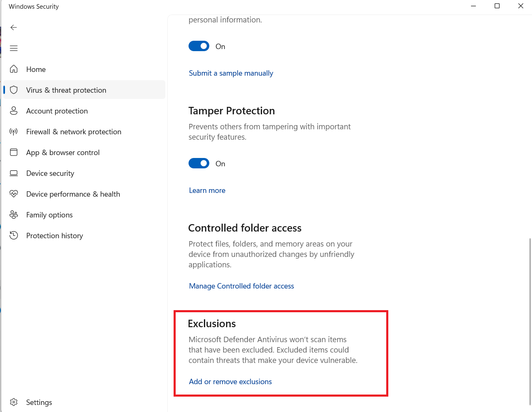The height and width of the screenshot is (412, 532).
Task: Click the Firewall & network antenna icon
Action: pos(14,131)
